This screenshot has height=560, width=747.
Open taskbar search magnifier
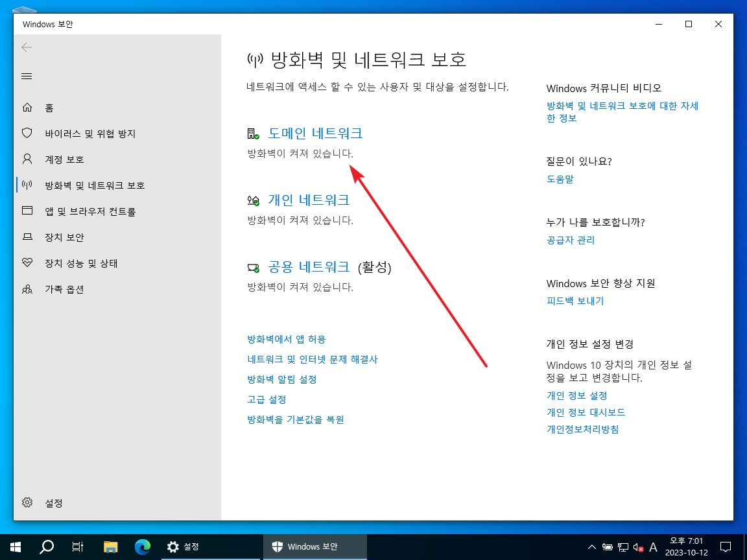click(47, 546)
